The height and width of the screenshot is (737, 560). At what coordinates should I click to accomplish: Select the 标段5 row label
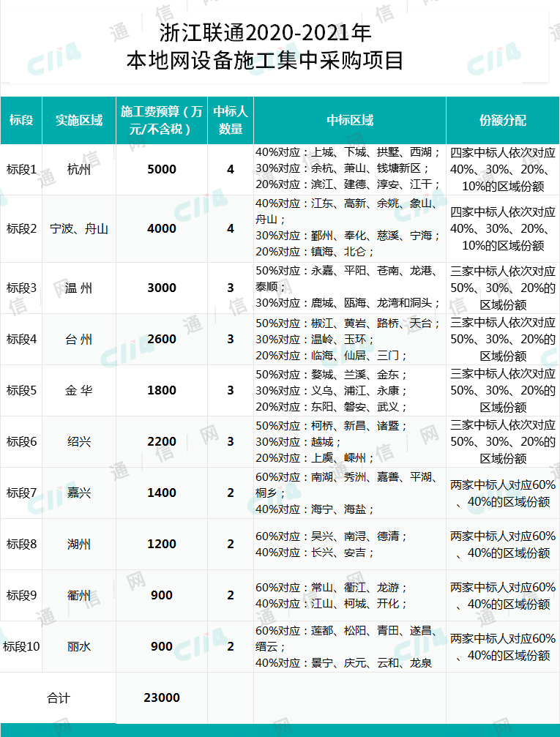tap(21, 390)
